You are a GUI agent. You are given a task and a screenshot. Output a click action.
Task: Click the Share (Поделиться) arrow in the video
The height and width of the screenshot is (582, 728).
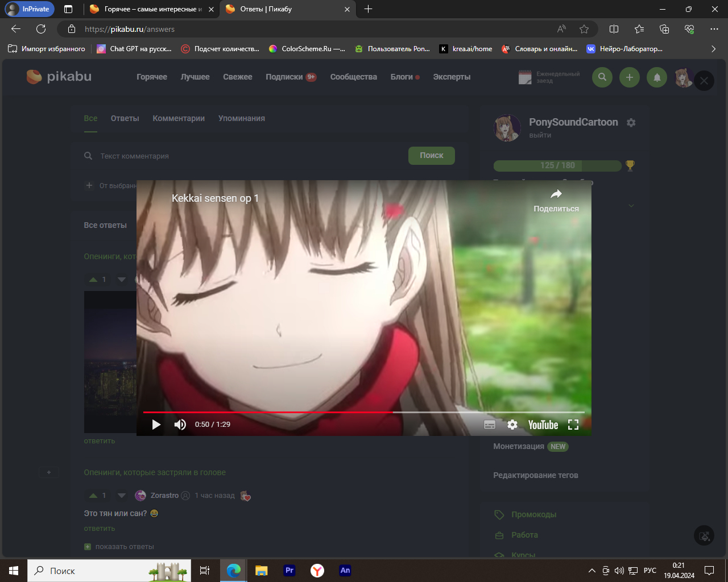click(x=556, y=201)
